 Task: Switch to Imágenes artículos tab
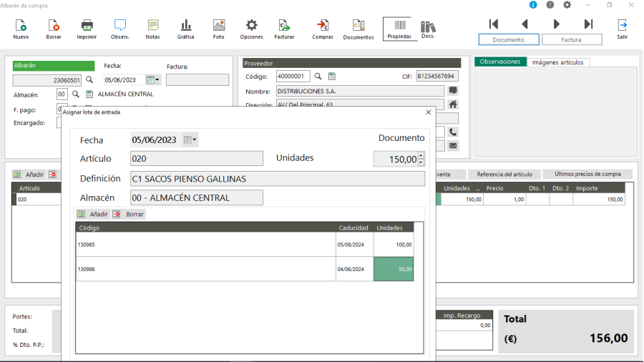click(x=559, y=62)
